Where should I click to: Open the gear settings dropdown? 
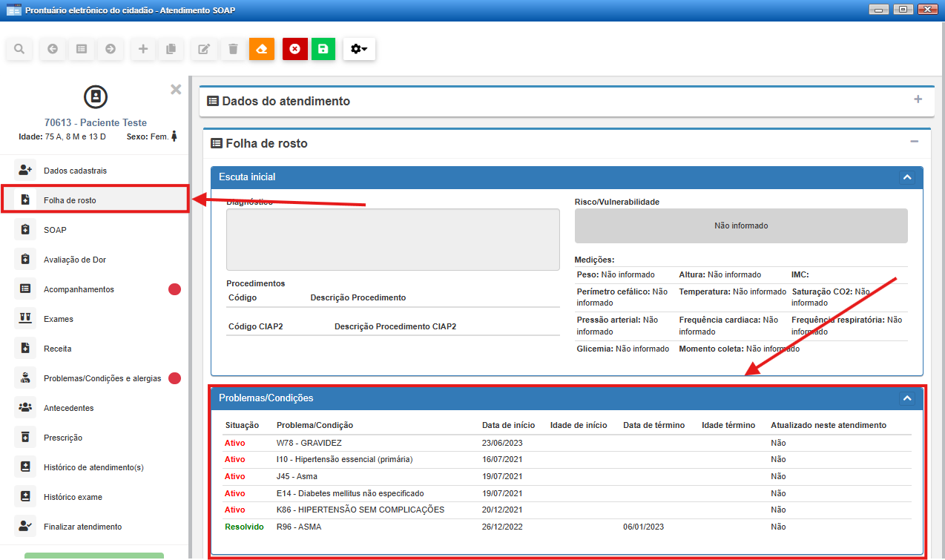coord(359,49)
